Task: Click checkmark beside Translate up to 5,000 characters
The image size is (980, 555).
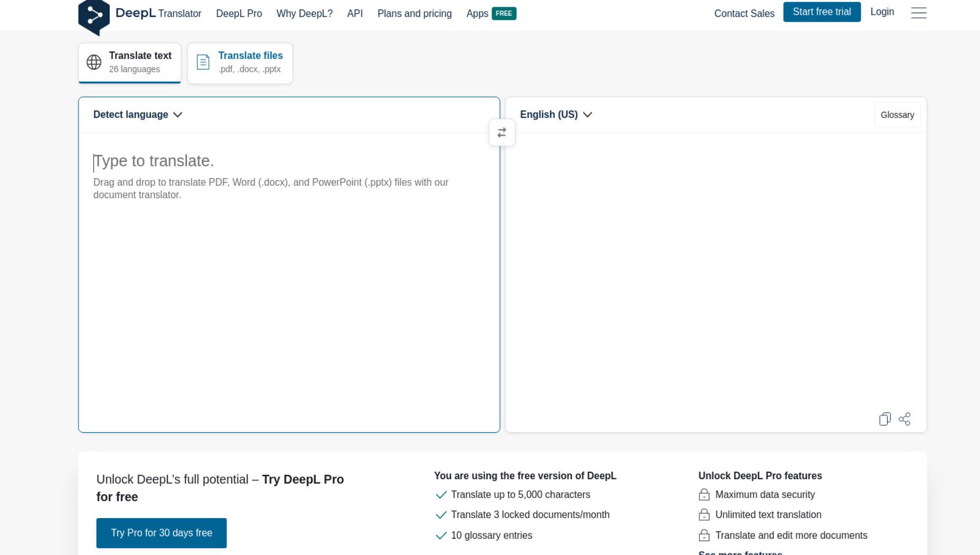Action: coord(441,495)
